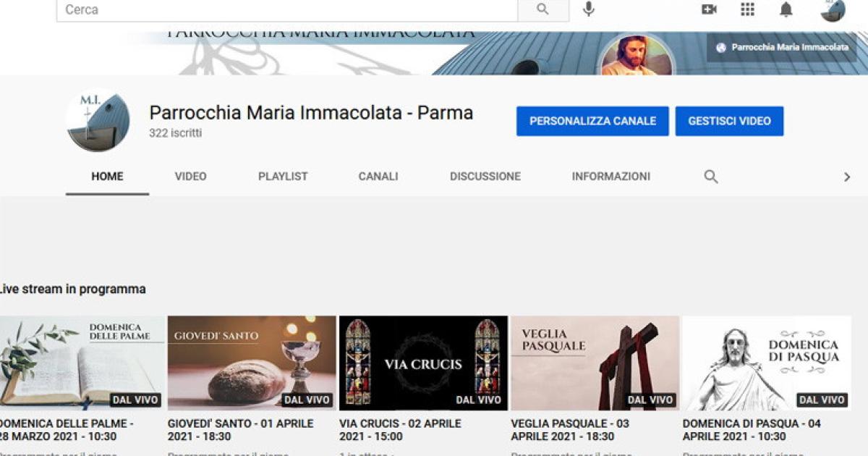
Task: Click the Jesus portrait in banner
Action: point(636,55)
